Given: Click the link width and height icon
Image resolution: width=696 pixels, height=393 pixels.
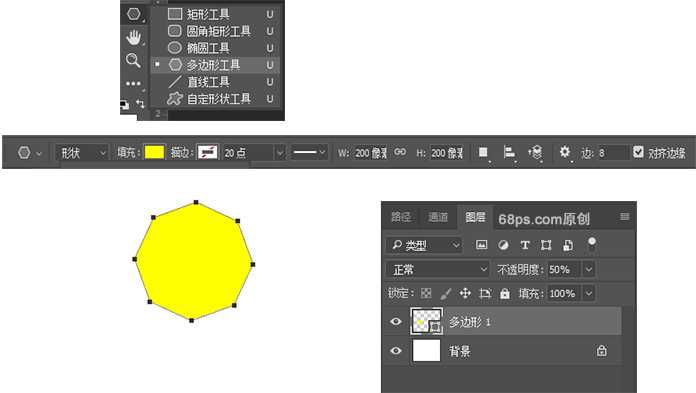Looking at the screenshot, I should 400,152.
